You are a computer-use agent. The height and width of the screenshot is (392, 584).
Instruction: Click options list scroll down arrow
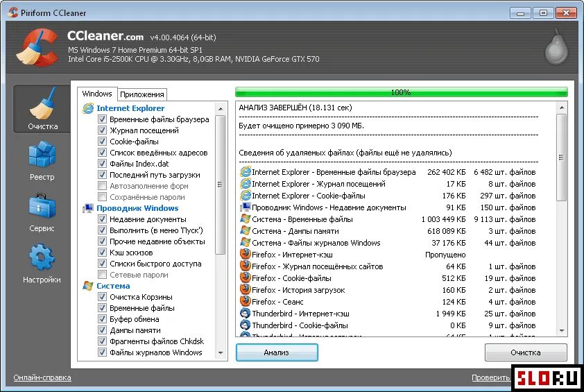221,352
